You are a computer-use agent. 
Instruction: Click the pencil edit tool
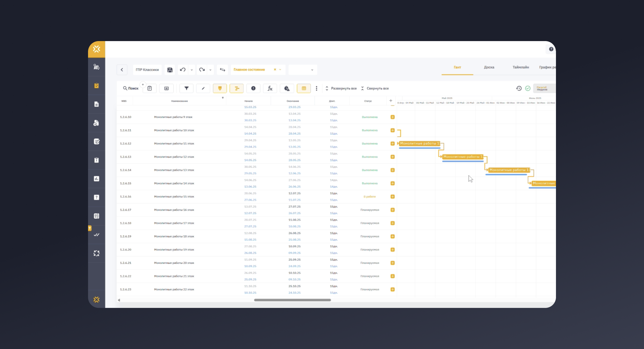(203, 88)
